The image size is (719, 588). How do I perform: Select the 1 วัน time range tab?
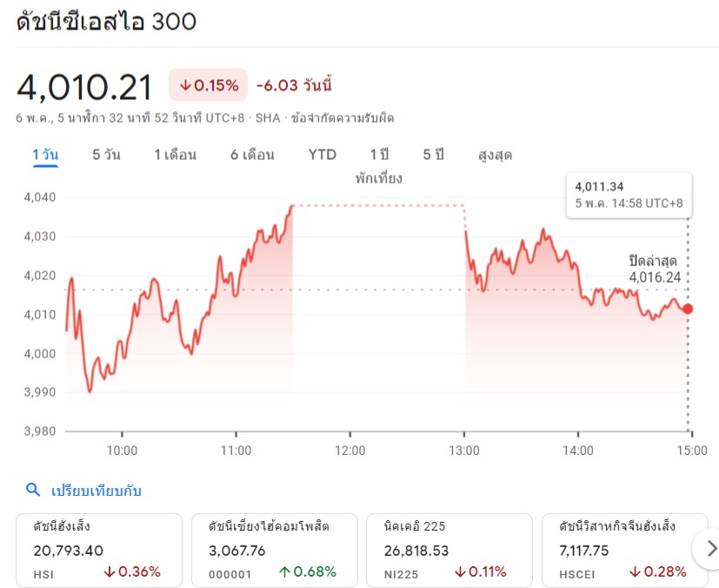coord(45,155)
